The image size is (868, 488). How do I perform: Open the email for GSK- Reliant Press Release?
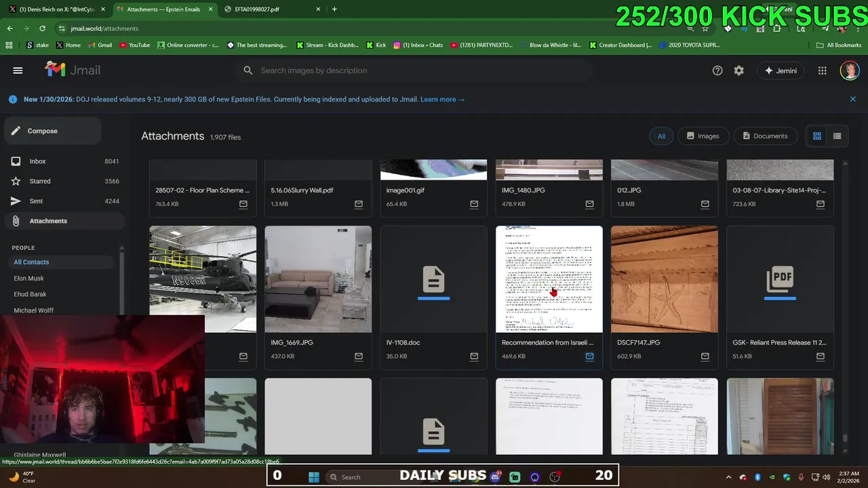(x=821, y=357)
